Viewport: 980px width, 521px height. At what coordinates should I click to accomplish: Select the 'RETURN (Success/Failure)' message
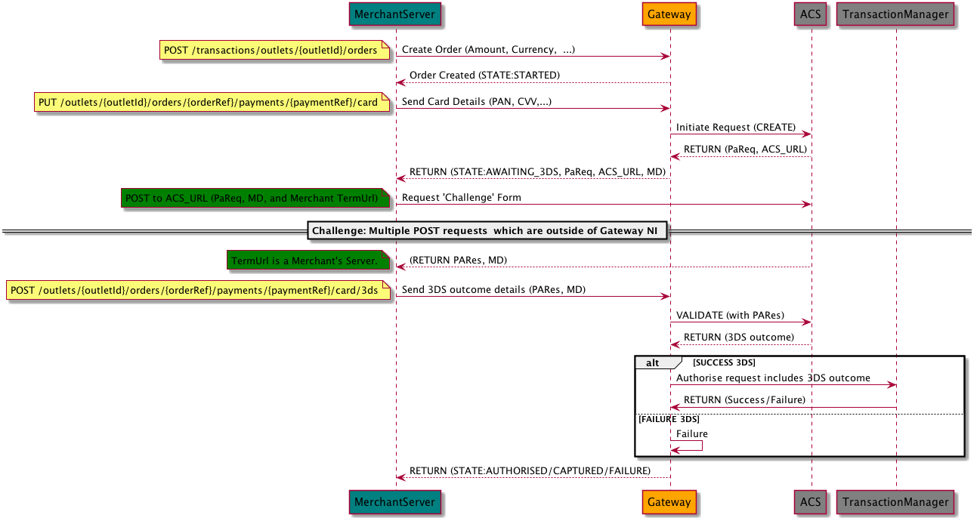click(744, 400)
